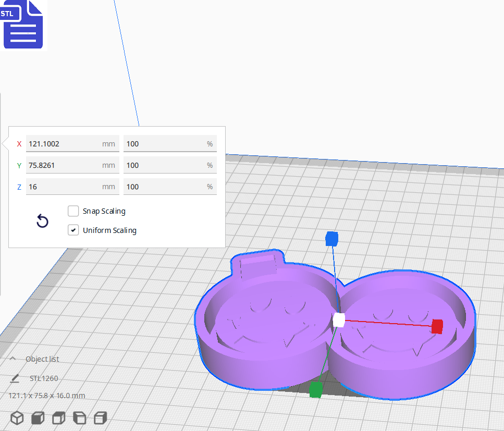Click the green Y-axis scale handle

pyautogui.click(x=315, y=389)
